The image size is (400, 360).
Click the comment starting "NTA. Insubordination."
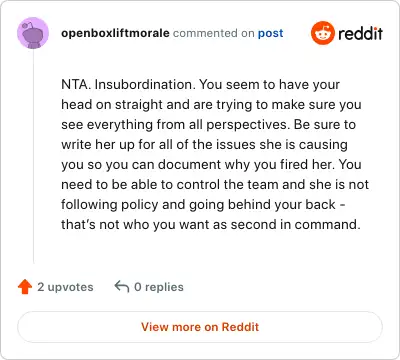coord(215,154)
